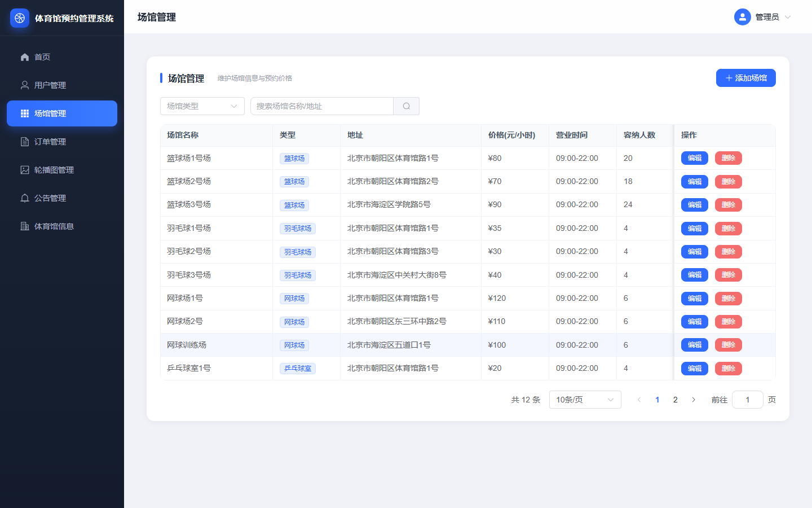Viewport: 812px width, 508px height.
Task: Click the administrator avatar icon
Action: click(743, 17)
